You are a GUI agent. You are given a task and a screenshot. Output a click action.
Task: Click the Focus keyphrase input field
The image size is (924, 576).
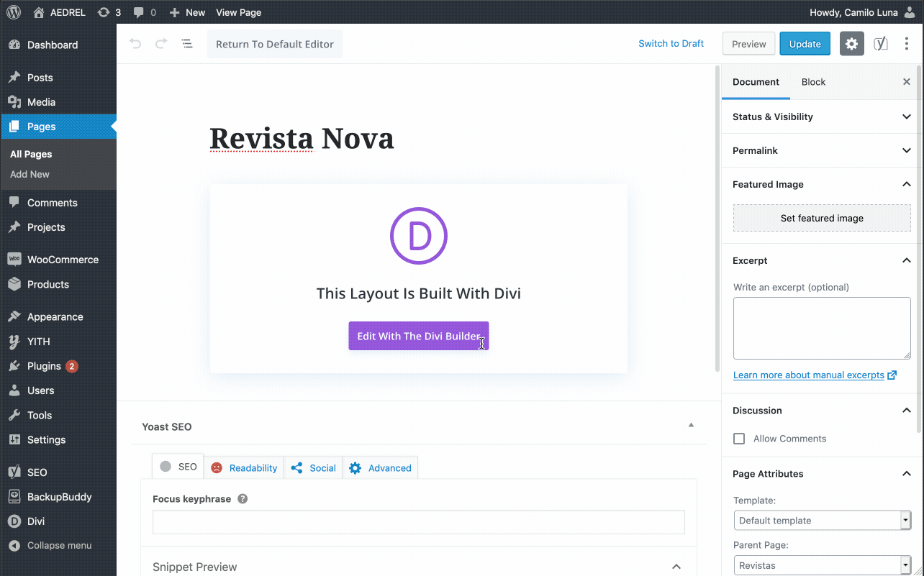(x=418, y=523)
